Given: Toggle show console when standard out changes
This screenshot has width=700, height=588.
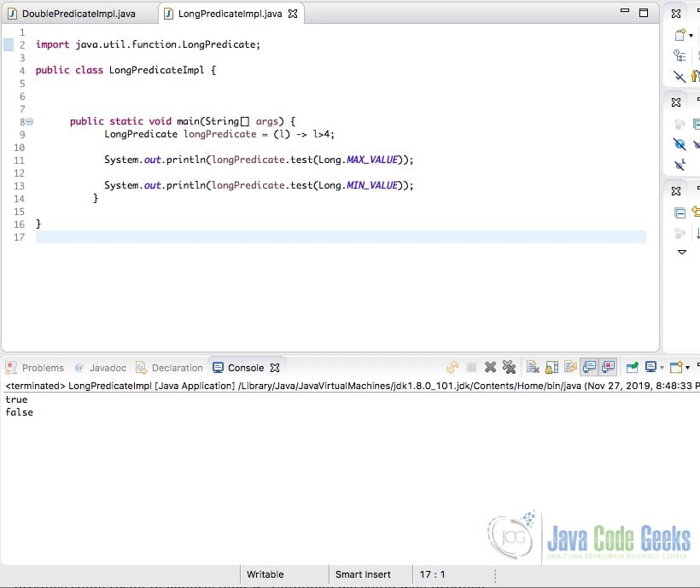Looking at the screenshot, I should (x=589, y=367).
